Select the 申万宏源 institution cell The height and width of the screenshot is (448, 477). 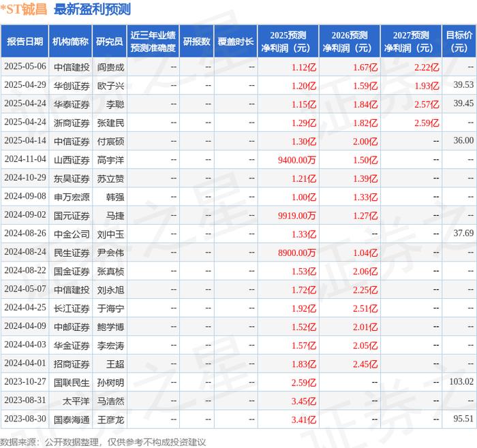72,197
